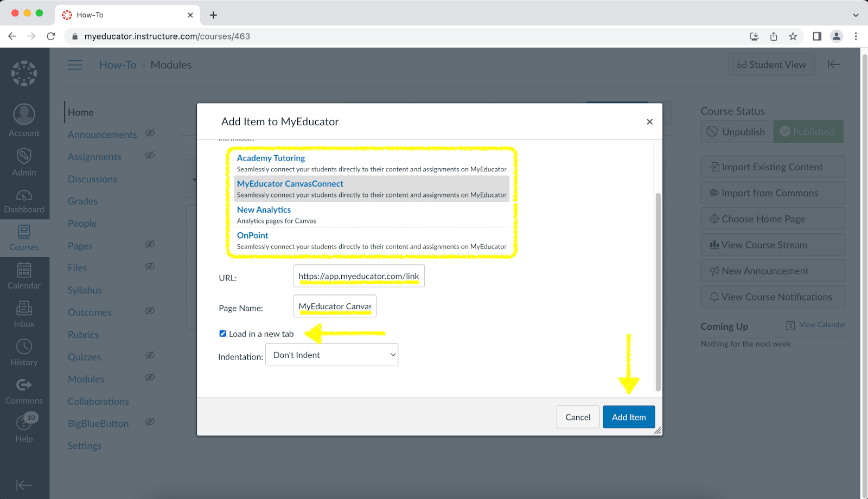Click New Announcement button
The width and height of the screenshot is (868, 499).
pos(773,271)
